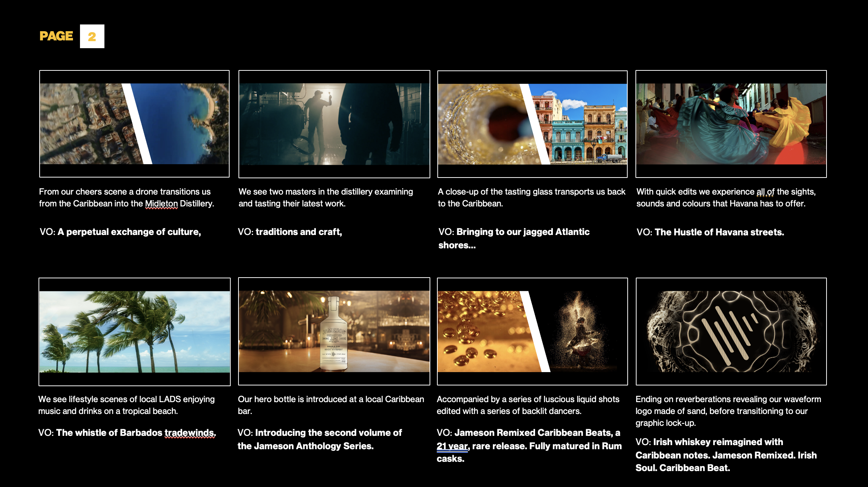Select the tasting glass and Havana buildings frame
The width and height of the screenshot is (868, 487).
point(533,124)
